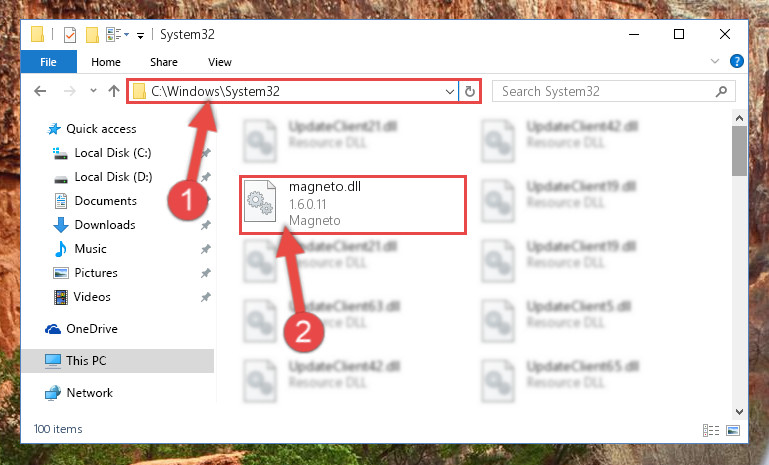Toggle the pin next to Music
This screenshot has height=465, width=769.
[x=205, y=249]
